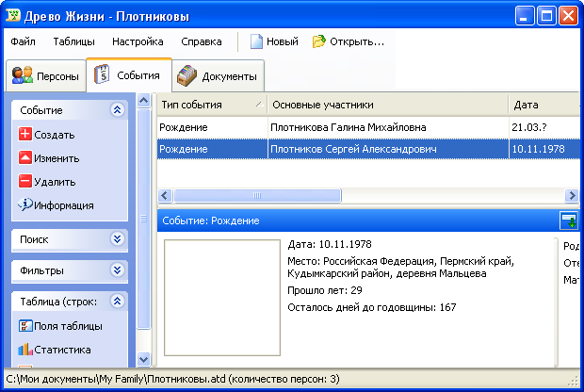Viewport: 584px width, 392px height.
Task: Select row Плотникова Галина Михайловна
Action: [x=368, y=127]
